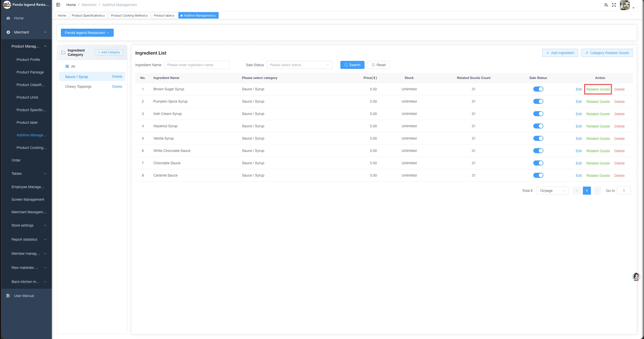Open the Panda legend Restaurant store dropdown
This screenshot has width=644, height=339.
[87, 33]
